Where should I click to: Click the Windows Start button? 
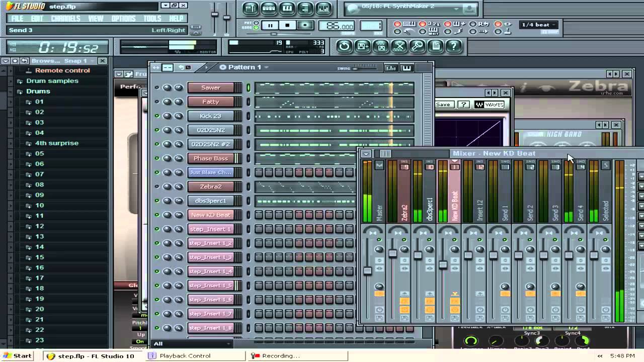[18, 355]
